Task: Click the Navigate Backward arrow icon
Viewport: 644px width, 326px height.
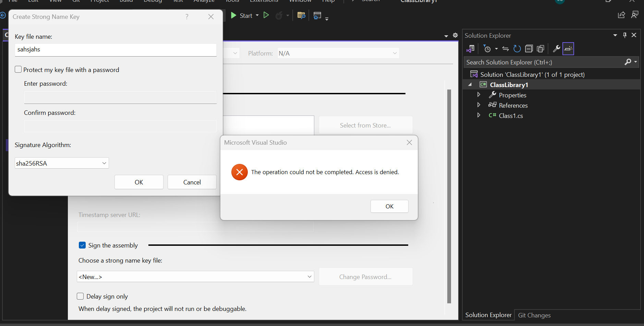Action: (x=3, y=15)
